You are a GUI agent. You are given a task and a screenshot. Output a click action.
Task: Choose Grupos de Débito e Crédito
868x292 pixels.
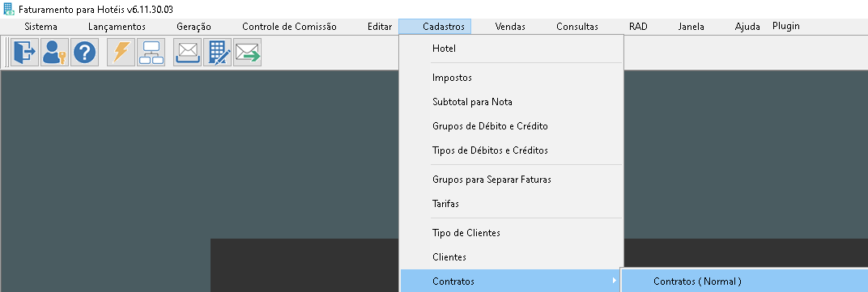click(x=512, y=127)
